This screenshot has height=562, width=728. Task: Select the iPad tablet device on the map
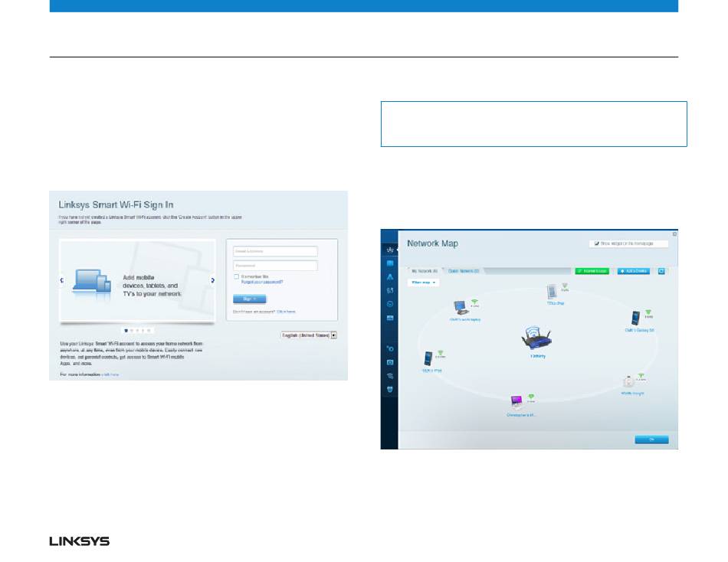pos(552,292)
